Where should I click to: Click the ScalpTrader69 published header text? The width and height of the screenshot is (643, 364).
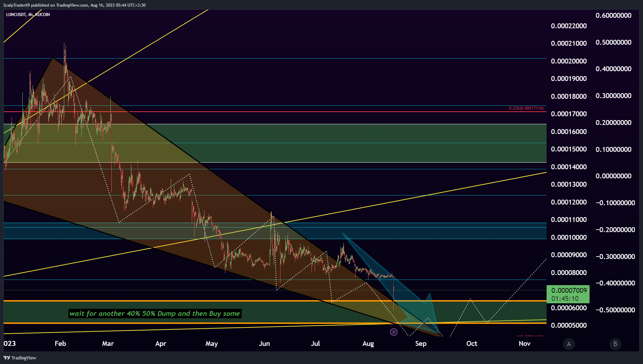[74, 5]
